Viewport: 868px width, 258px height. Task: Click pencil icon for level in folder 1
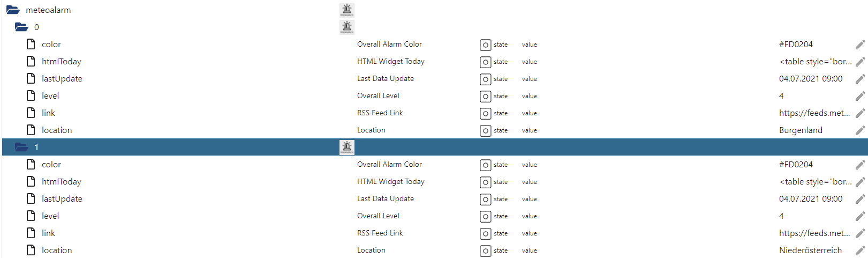pyautogui.click(x=860, y=216)
